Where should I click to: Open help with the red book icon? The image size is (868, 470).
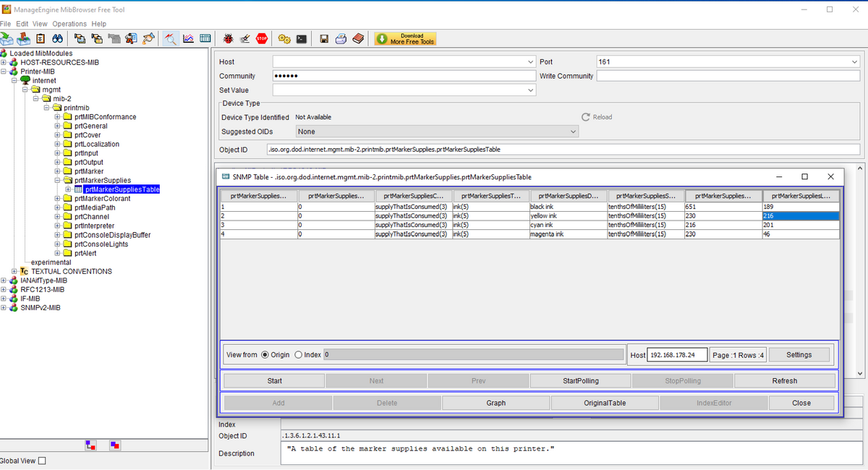(x=357, y=38)
